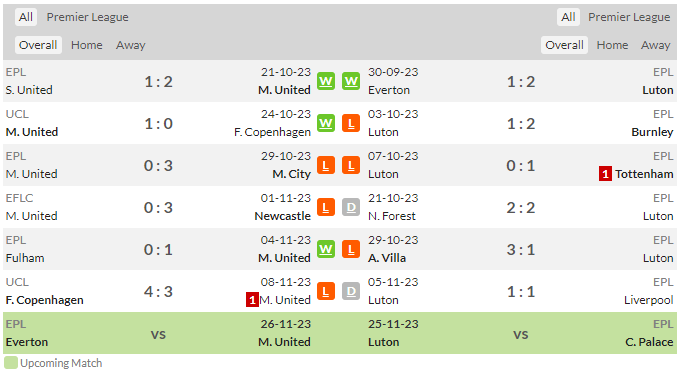The height and width of the screenshot is (390, 681).
Task: Click the W badge beside the Everton 30-09-23 match
Action: (x=351, y=81)
